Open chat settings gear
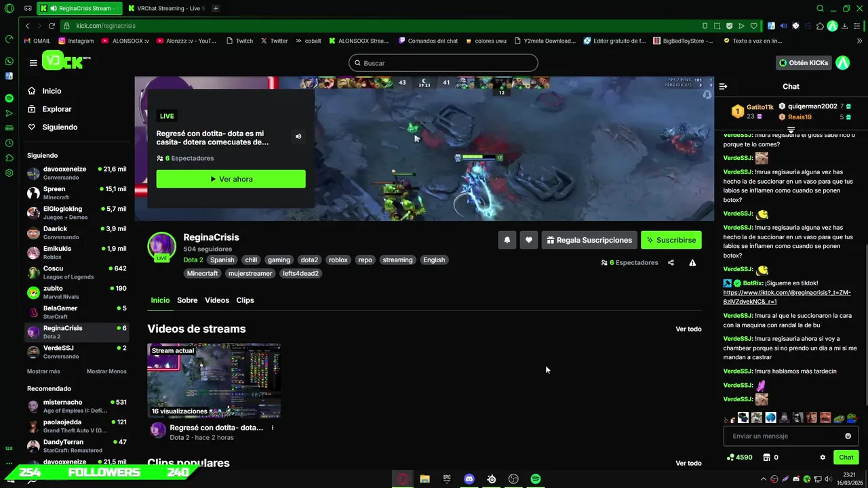Image resolution: width=868 pixels, height=488 pixels. [x=823, y=457]
